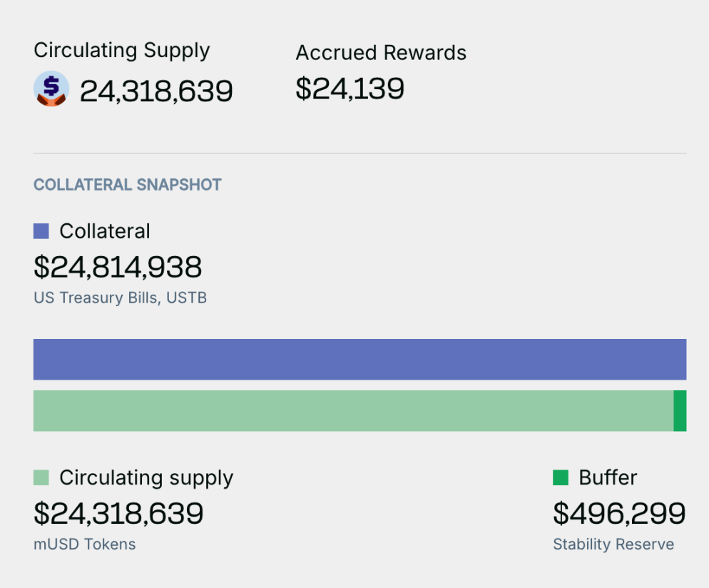Click the dark green Buffer legend square
This screenshot has width=709, height=588.
click(x=561, y=477)
